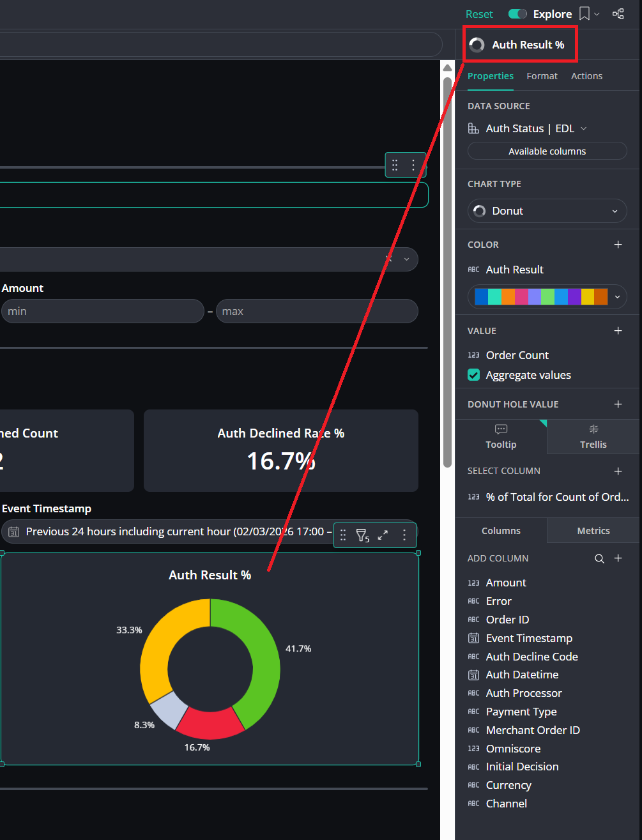The height and width of the screenshot is (840, 642).
Task: Select the Order ID column in the list
Action: coord(507,620)
